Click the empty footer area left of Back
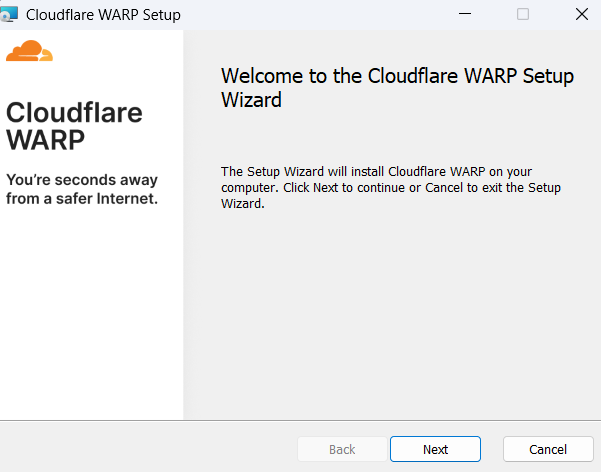Viewport: 601px width, 472px height. coord(150,449)
